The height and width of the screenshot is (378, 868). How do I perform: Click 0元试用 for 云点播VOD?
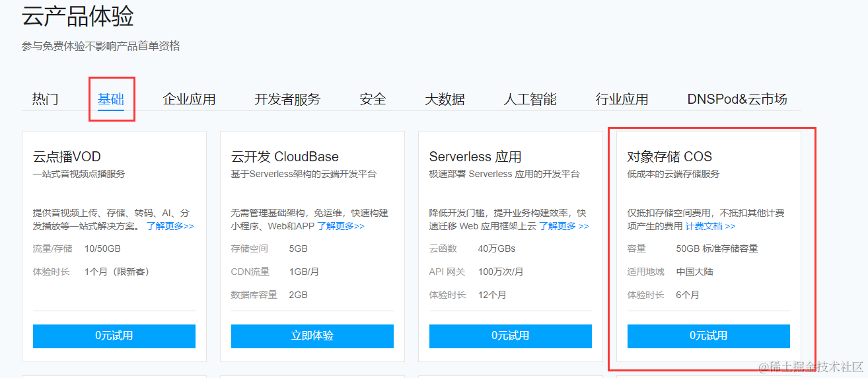click(114, 336)
